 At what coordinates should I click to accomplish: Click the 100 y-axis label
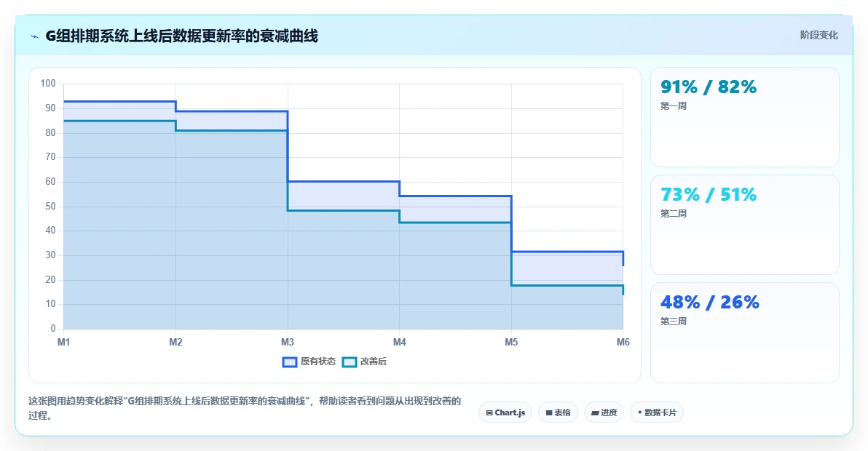(x=48, y=84)
